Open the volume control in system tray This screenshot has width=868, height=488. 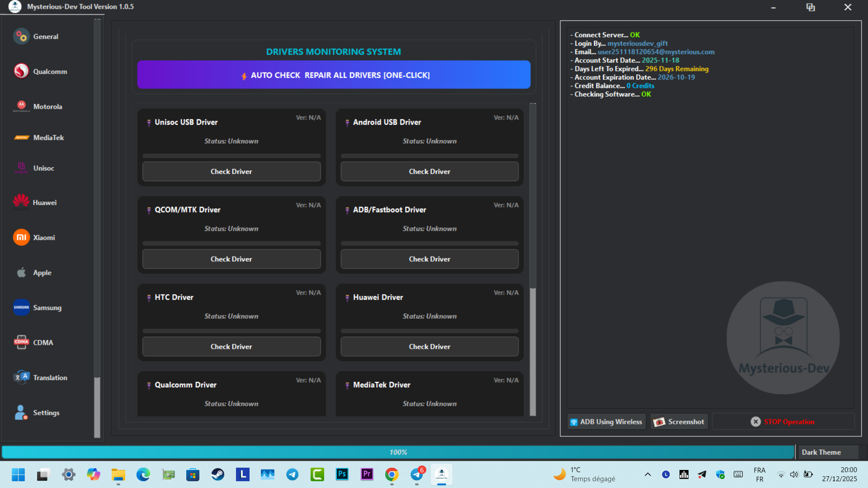[x=794, y=474]
